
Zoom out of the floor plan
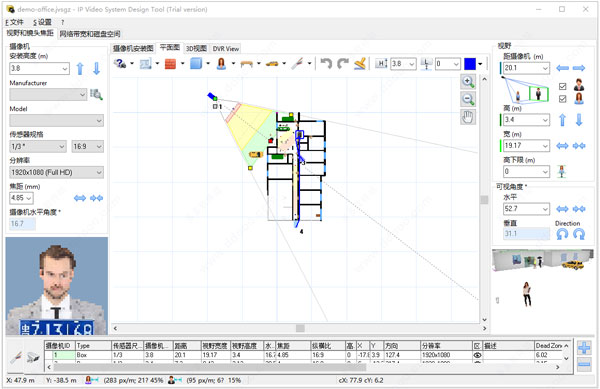(468, 99)
